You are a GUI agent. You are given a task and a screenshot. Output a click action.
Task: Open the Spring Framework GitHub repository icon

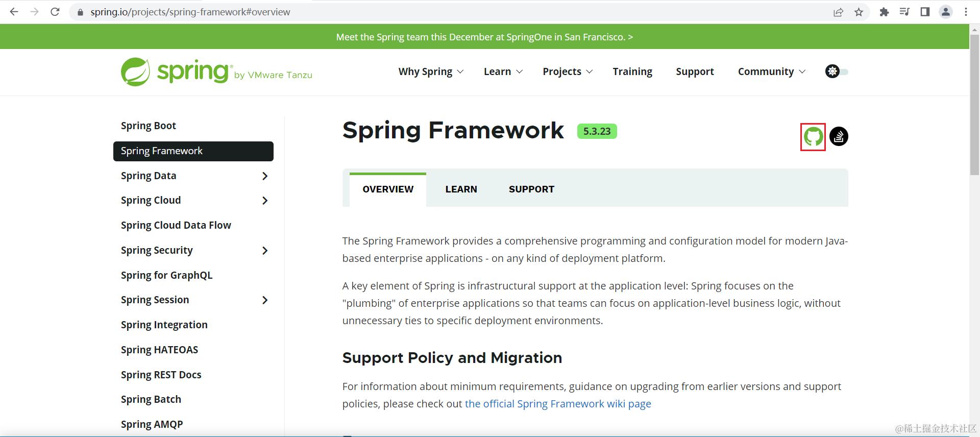tap(813, 137)
